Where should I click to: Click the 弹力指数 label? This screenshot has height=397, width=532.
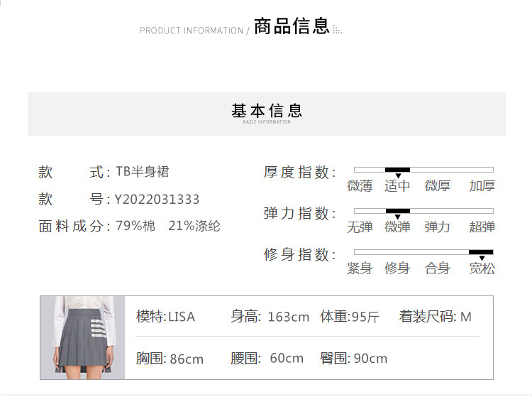tap(300, 214)
